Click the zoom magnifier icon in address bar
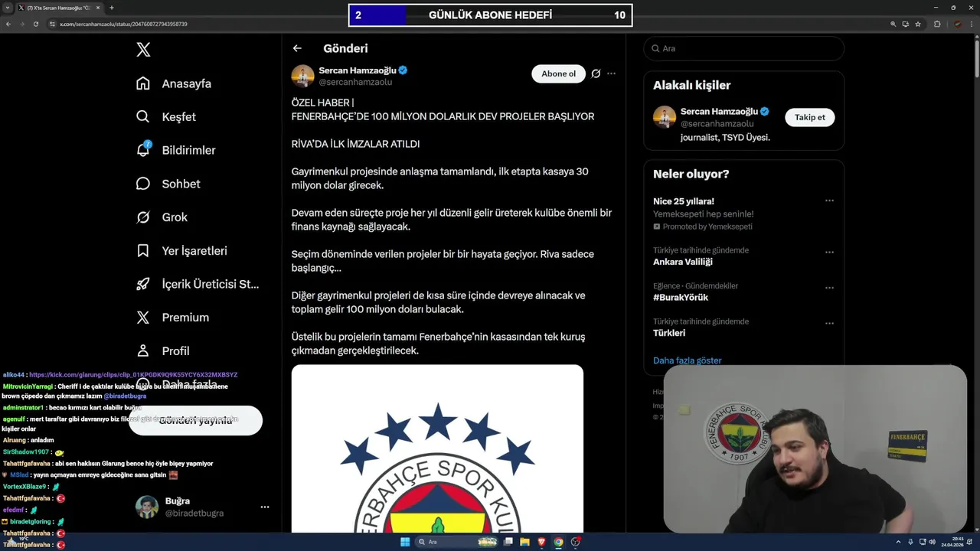Screen dimensions: 980x551 coord(893,24)
